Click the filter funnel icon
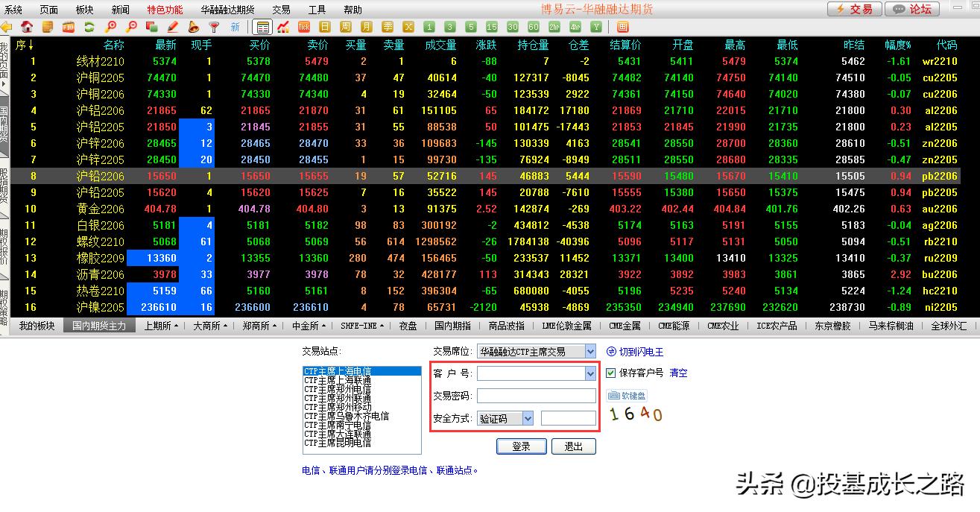Screen dimensions: 980x512 point(215,27)
